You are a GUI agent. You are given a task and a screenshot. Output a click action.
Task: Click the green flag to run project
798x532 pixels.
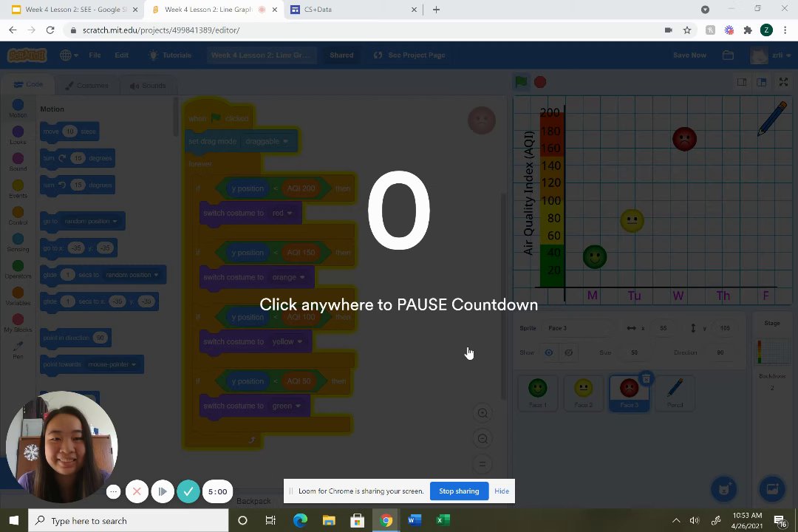pyautogui.click(x=521, y=81)
